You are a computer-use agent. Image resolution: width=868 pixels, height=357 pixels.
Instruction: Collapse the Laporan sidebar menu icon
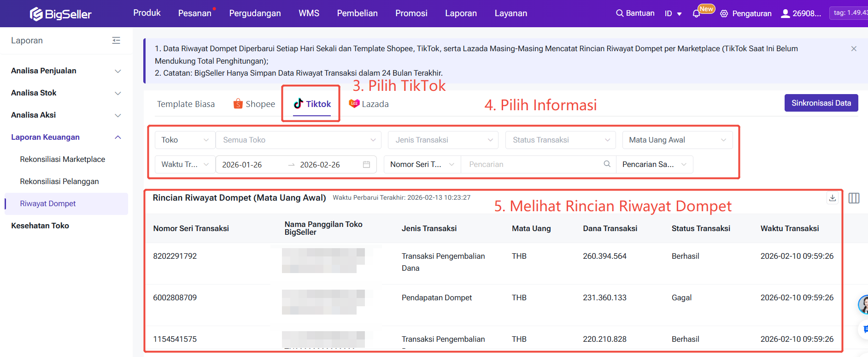point(116,41)
